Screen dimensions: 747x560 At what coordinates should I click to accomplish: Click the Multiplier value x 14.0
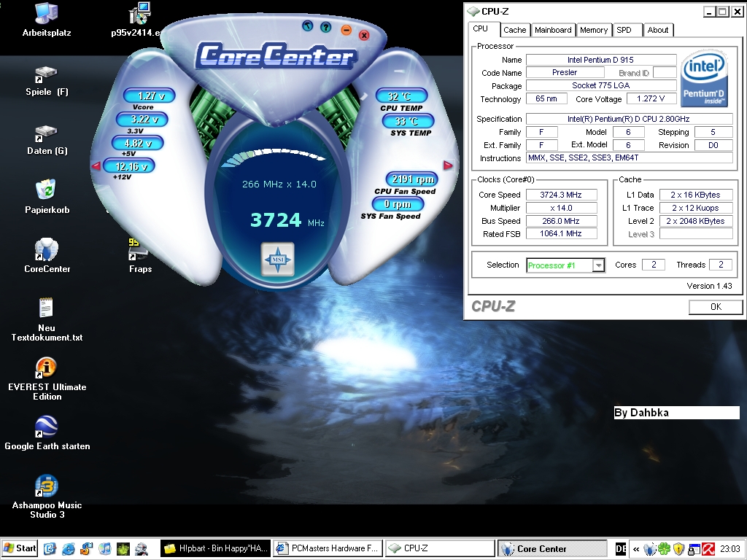[x=561, y=208]
